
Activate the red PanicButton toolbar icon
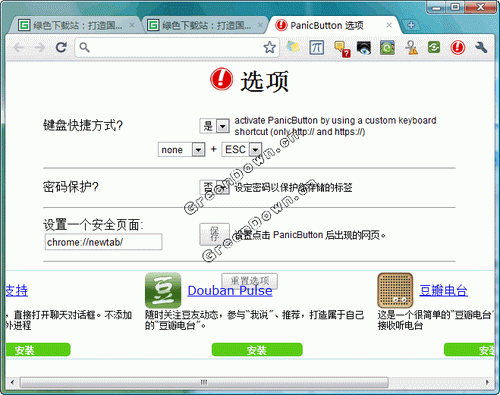click(x=458, y=47)
